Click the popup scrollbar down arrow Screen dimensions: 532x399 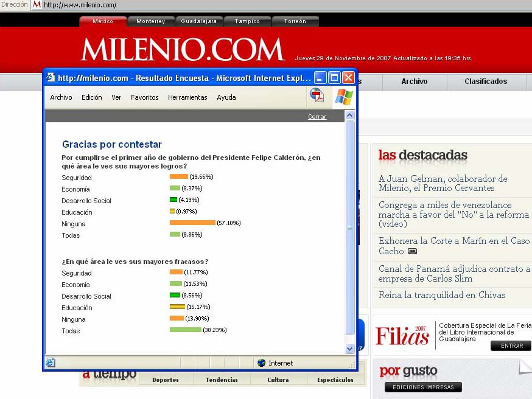click(349, 349)
